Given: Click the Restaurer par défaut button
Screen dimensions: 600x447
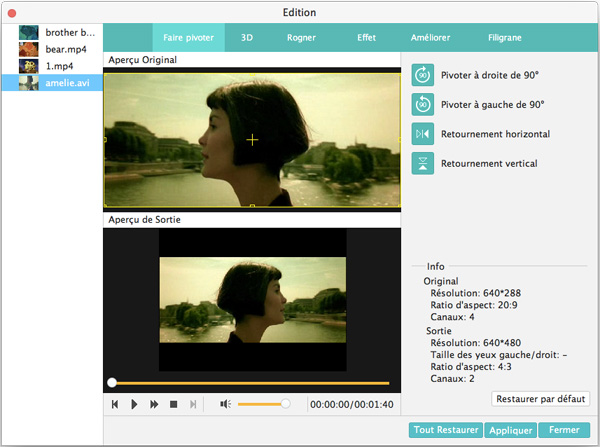Looking at the screenshot, I should pos(541,399).
